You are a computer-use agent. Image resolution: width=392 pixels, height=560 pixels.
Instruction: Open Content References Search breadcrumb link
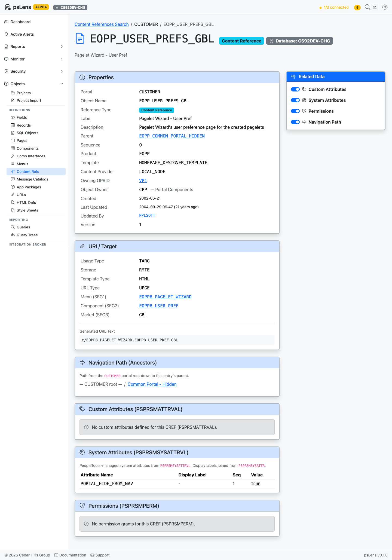102,24
